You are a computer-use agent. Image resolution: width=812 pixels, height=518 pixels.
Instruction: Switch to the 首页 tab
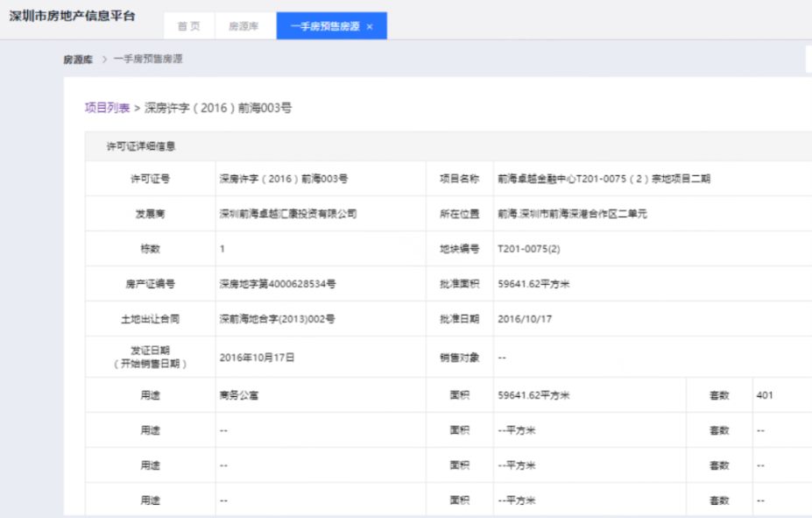pyautogui.click(x=188, y=26)
